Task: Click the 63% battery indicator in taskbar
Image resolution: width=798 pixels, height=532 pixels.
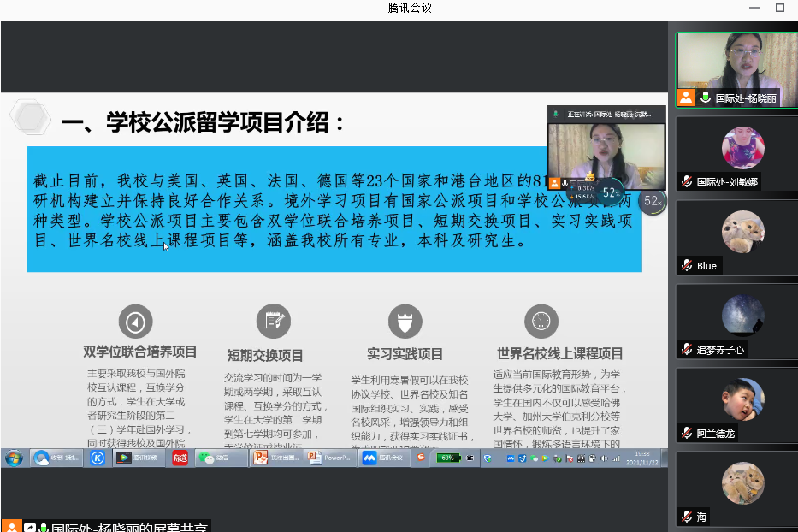Action: pyautogui.click(x=447, y=458)
